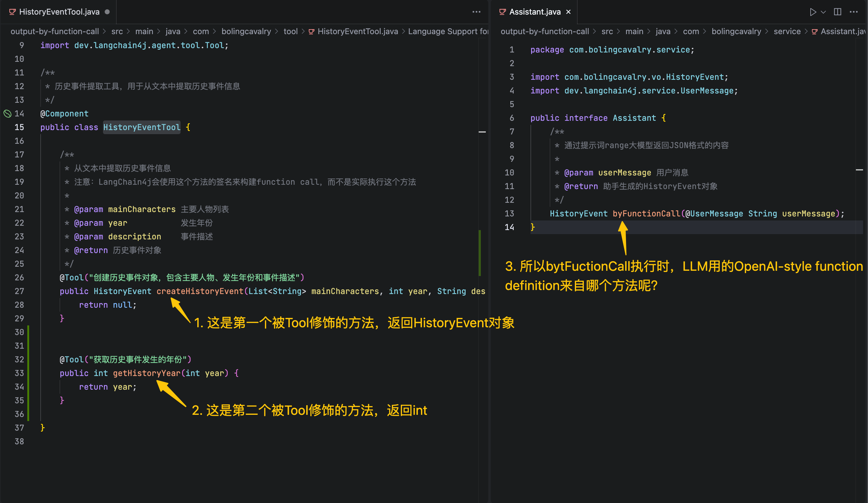Viewport: 868px width, 503px height.
Task: Click the byFunctionCall method name
Action: click(646, 213)
